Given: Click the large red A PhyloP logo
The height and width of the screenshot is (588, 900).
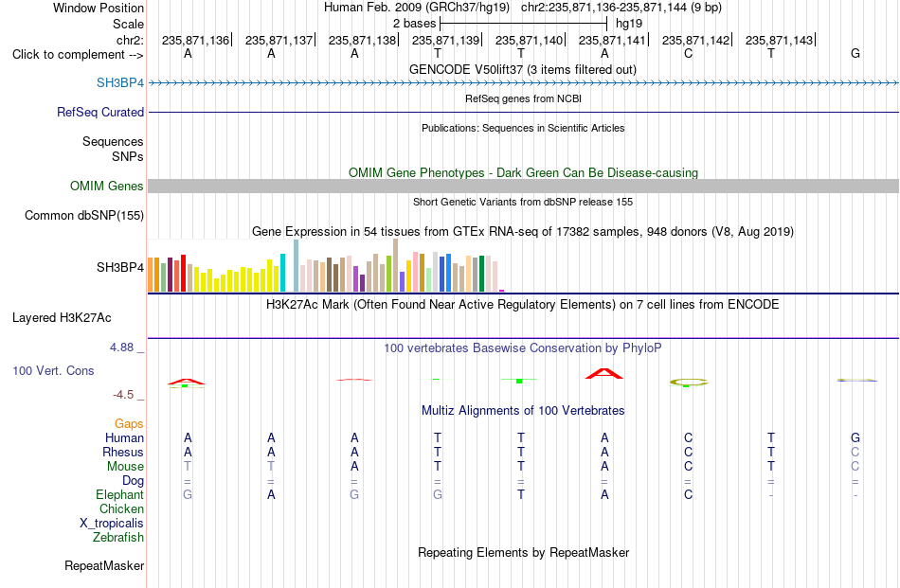Looking at the screenshot, I should 603,373.
